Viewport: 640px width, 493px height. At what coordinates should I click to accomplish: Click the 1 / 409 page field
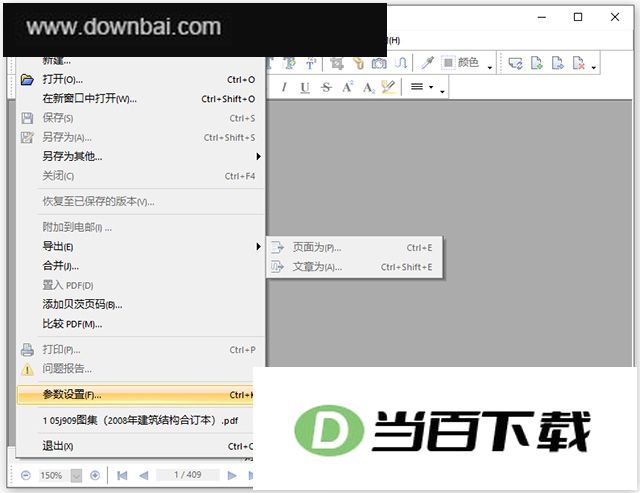[188, 475]
